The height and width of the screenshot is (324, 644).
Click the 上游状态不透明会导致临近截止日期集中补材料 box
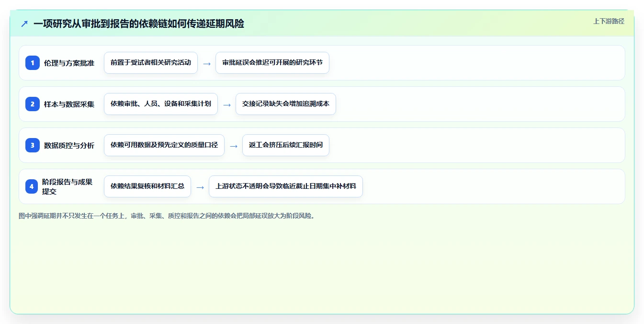coord(286,186)
